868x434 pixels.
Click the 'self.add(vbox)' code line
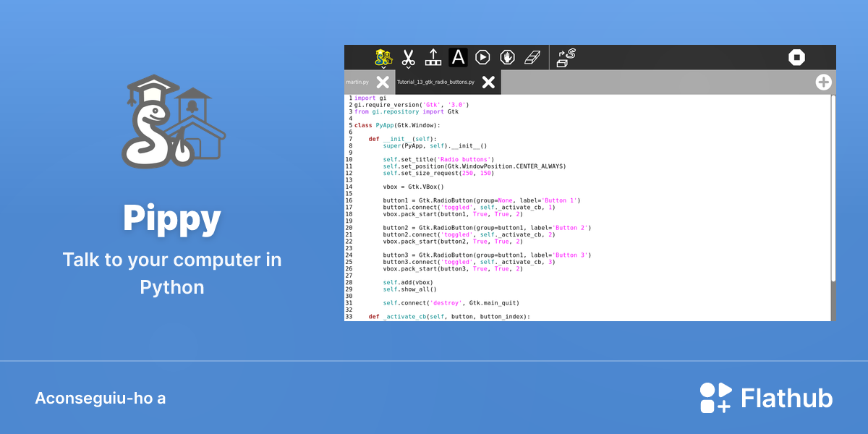click(408, 282)
